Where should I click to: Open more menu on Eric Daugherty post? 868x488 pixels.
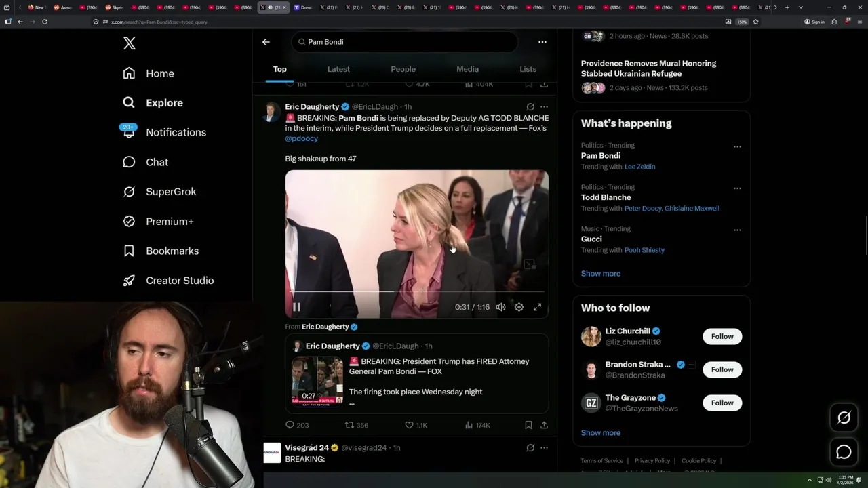pyautogui.click(x=544, y=107)
